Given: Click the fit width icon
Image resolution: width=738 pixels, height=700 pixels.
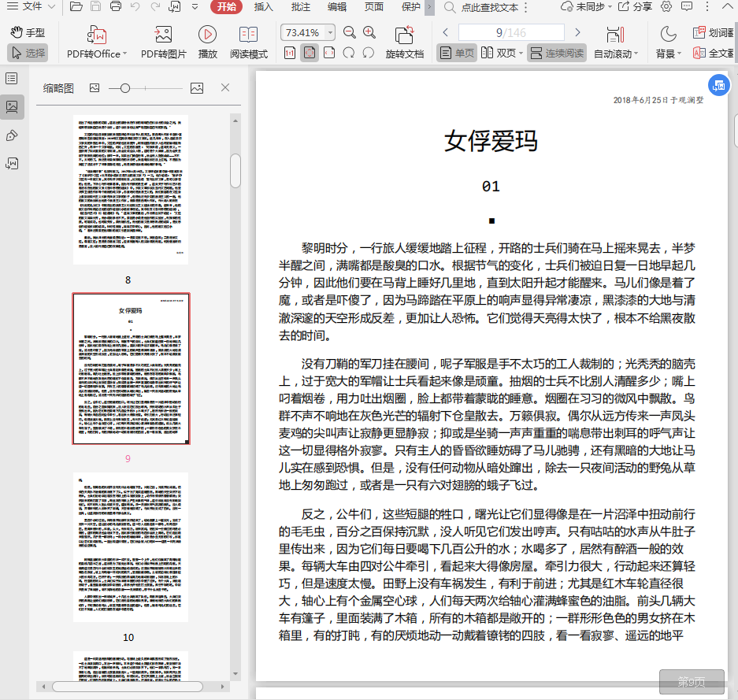Looking at the screenshot, I should pyautogui.click(x=329, y=53).
